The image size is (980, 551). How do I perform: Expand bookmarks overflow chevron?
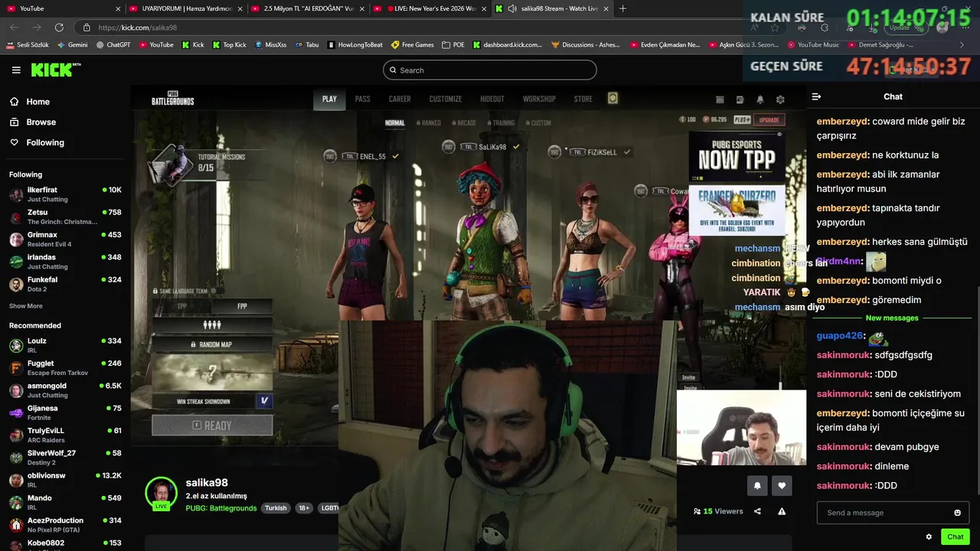962,45
